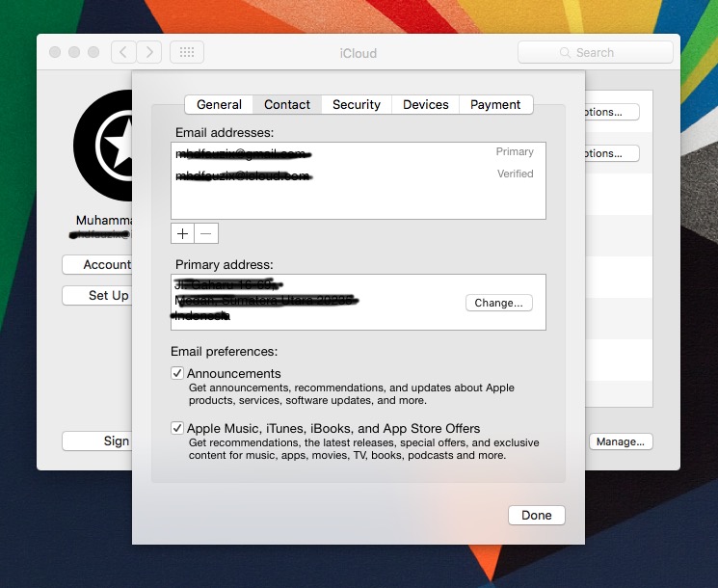Click Done to close the sheet
718x588 pixels.
(x=536, y=515)
